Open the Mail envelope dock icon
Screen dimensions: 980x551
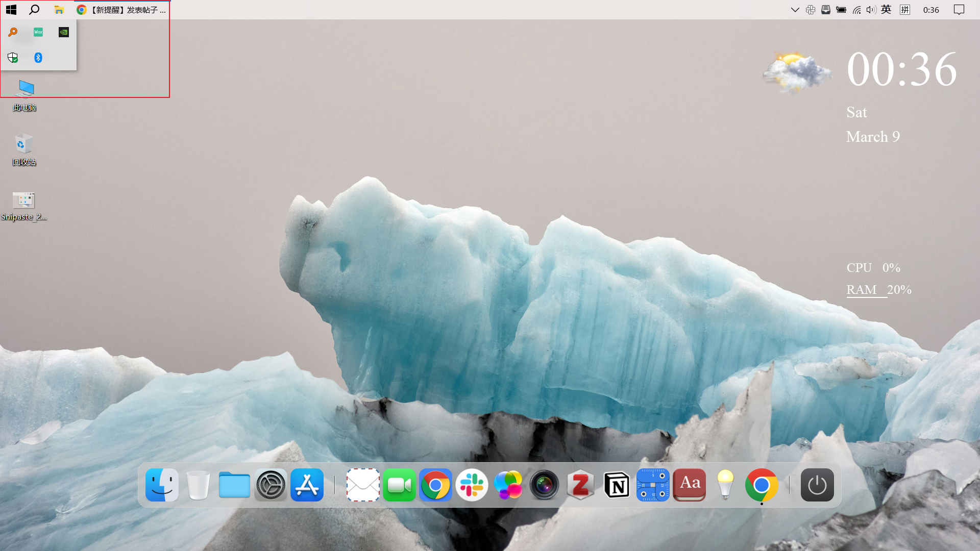[x=363, y=485]
